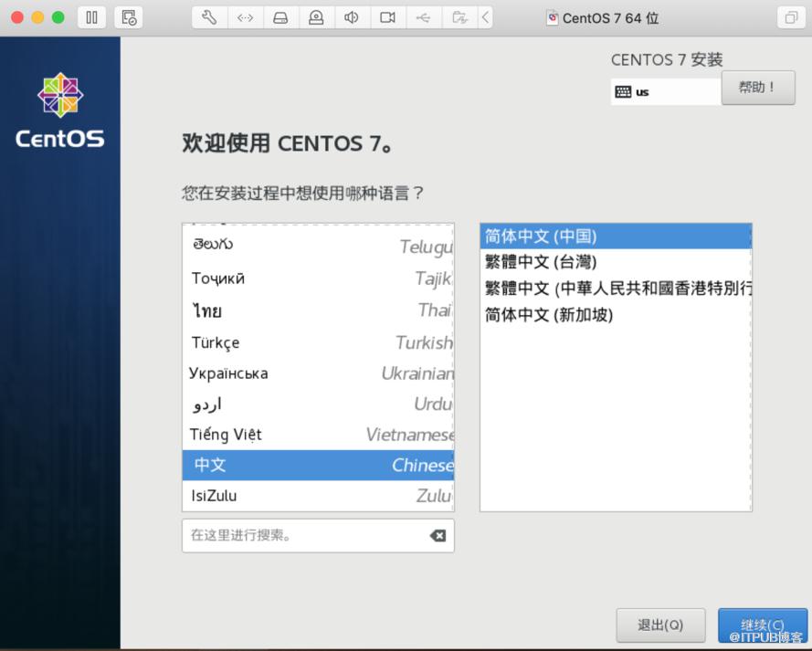Collapse the device toolbar with the left chevron

click(x=485, y=17)
